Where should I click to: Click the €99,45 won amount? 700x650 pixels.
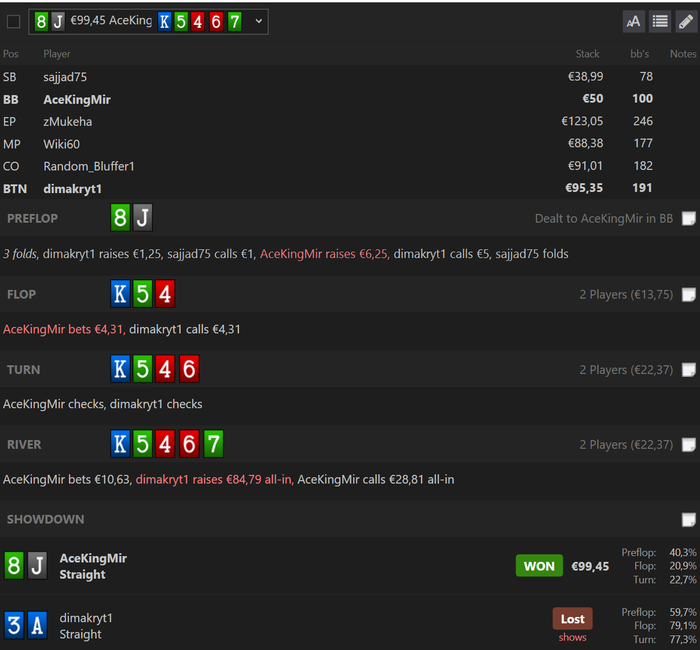pyautogui.click(x=590, y=566)
